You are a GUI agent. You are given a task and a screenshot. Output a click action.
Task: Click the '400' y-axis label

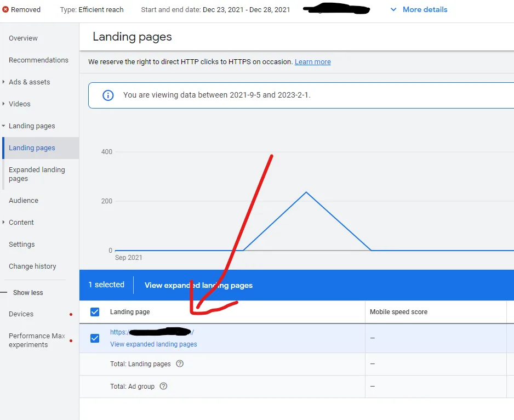[106, 152]
